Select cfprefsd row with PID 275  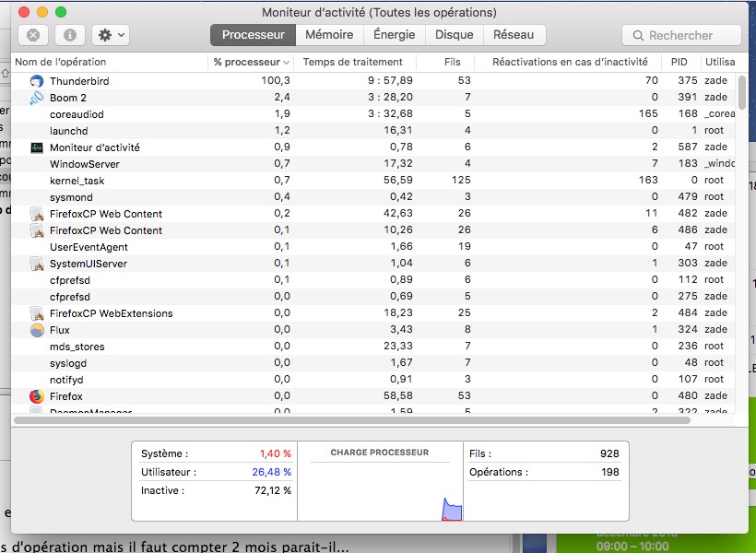[x=373, y=297]
